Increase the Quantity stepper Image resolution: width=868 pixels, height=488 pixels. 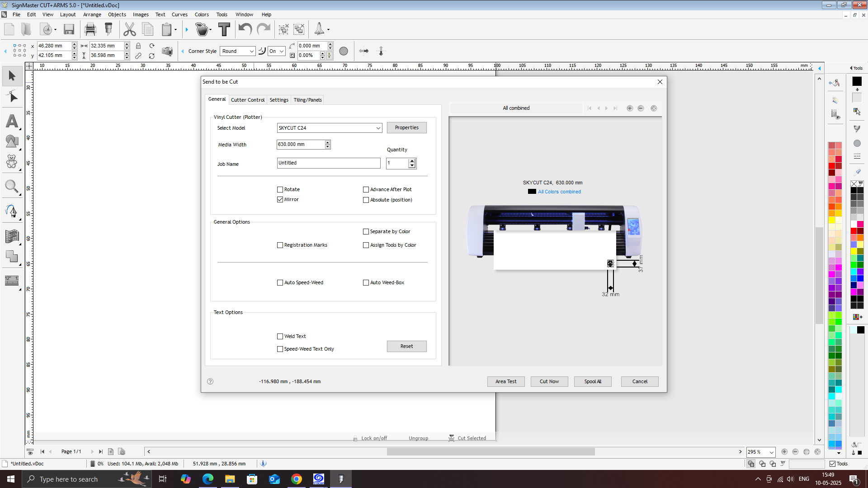(412, 161)
